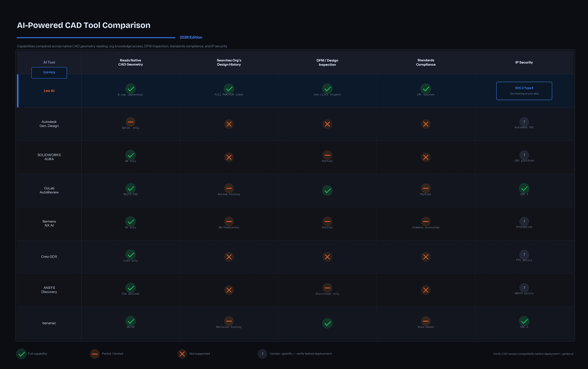
Task: Click the 2026 Edition label
Action: 191,37
